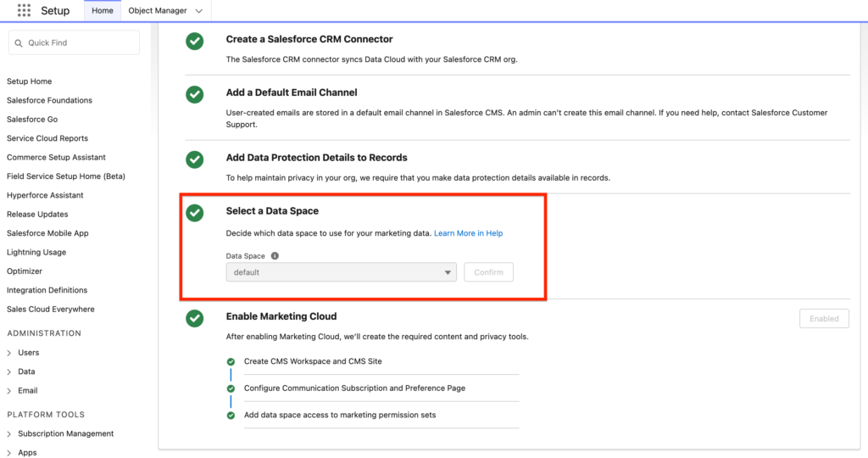Expand the Subscription Management tree item
The image size is (868, 458).
[9, 434]
